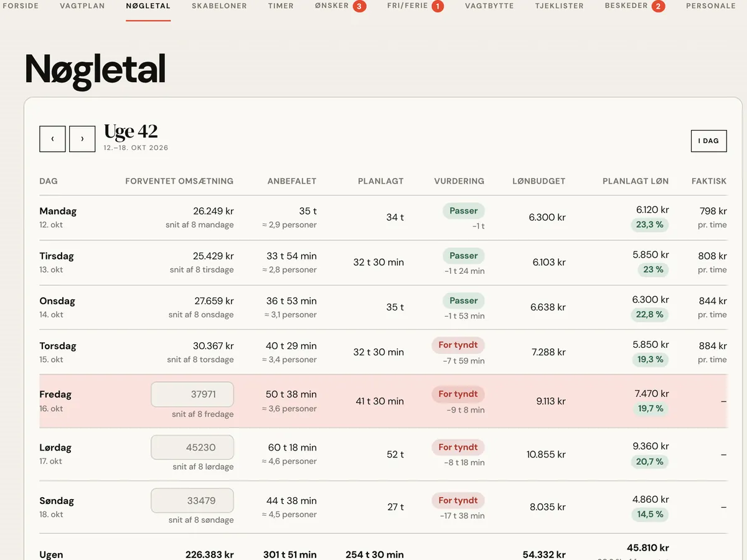The width and height of the screenshot is (747, 560).
Task: Edit Søndag expected revenue field 33479
Action: [x=192, y=500]
